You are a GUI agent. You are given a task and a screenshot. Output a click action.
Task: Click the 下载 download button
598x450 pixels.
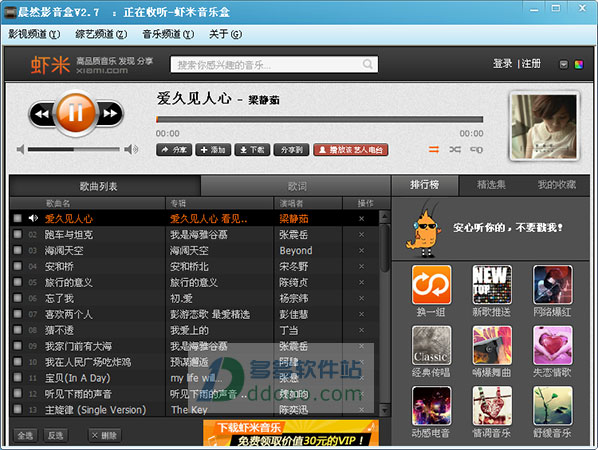(x=252, y=150)
